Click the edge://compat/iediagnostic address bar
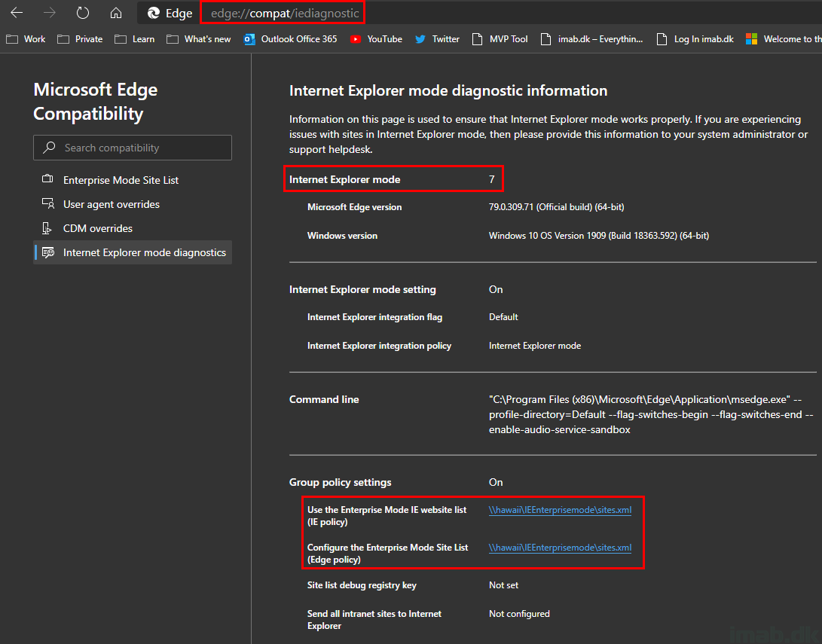This screenshot has width=822, height=644. pos(285,13)
